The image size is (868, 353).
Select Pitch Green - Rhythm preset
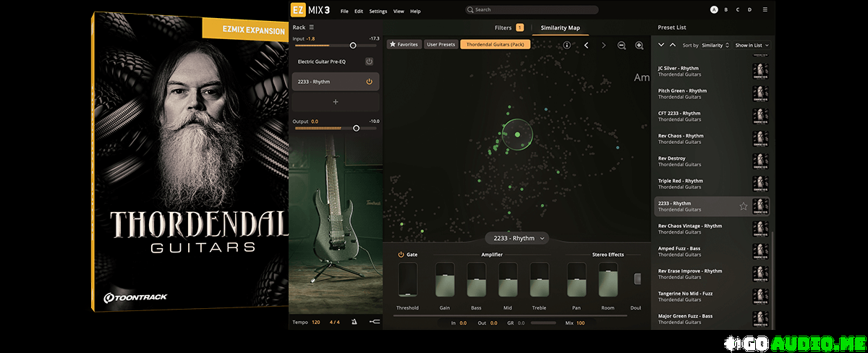(x=712, y=93)
